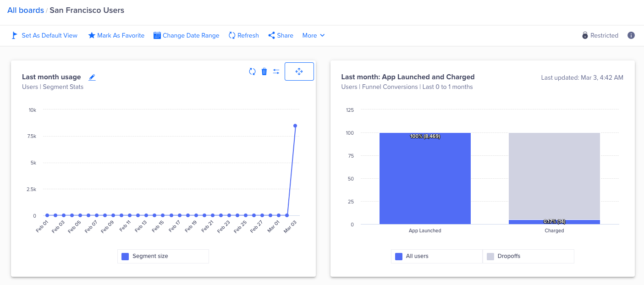Screen dimensions: 644x285
Task: Click Users | Funnel Conversions subtitle
Action: click(x=407, y=87)
